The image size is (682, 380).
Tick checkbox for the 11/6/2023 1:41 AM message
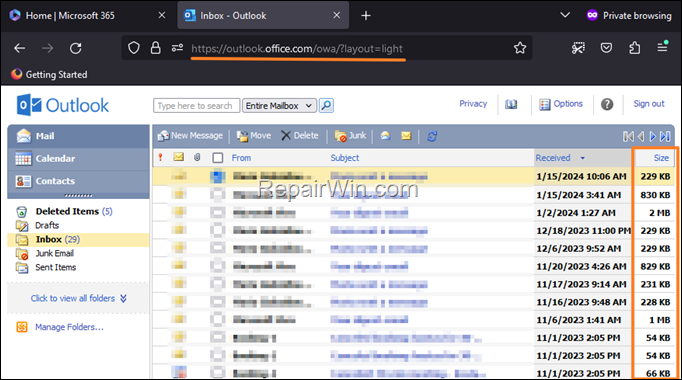217,320
